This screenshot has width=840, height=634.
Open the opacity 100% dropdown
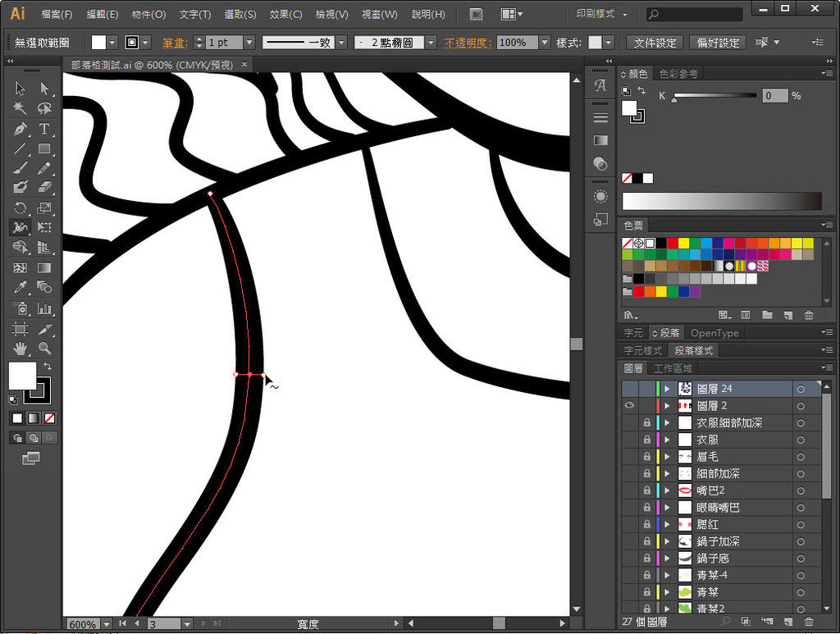tap(545, 43)
